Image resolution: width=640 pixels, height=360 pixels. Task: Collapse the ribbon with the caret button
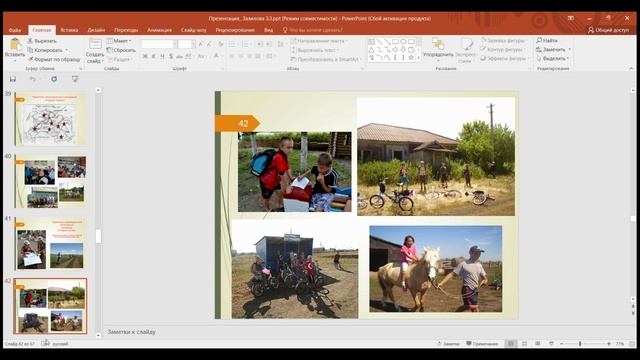(631, 69)
